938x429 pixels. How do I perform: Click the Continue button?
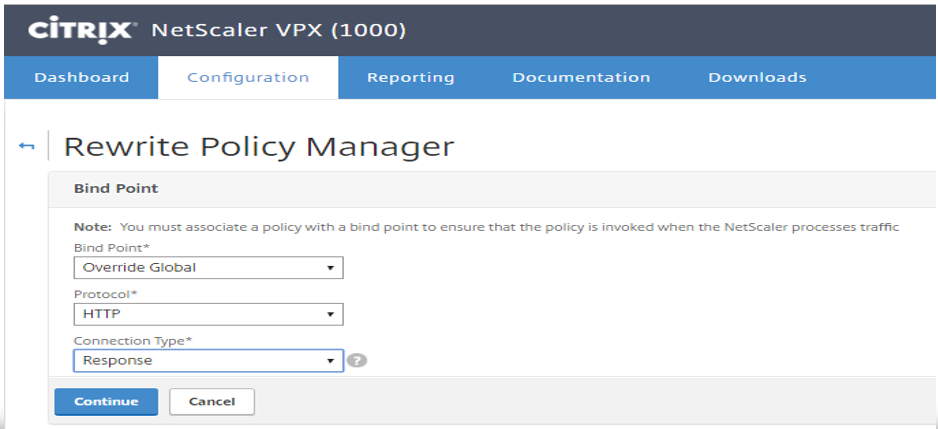pyautogui.click(x=106, y=401)
